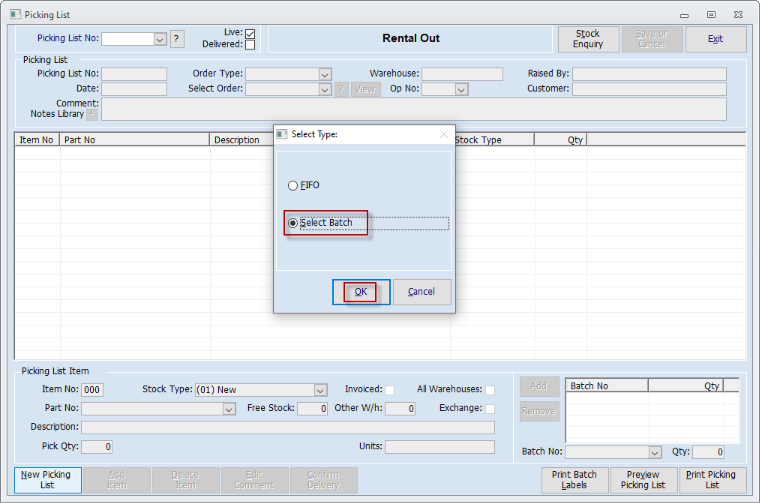The image size is (760, 503).
Task: Toggle the Invoiced checkbox
Action: (390, 390)
